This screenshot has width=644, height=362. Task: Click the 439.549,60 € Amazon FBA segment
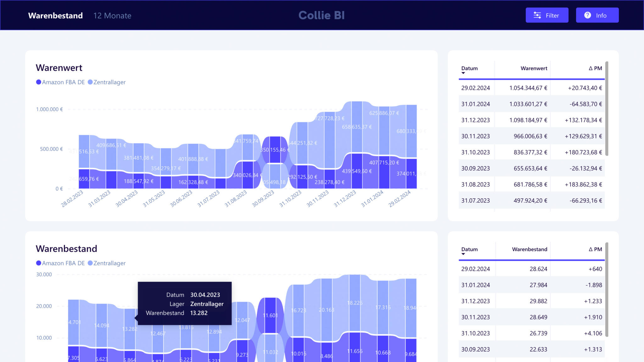point(357,171)
